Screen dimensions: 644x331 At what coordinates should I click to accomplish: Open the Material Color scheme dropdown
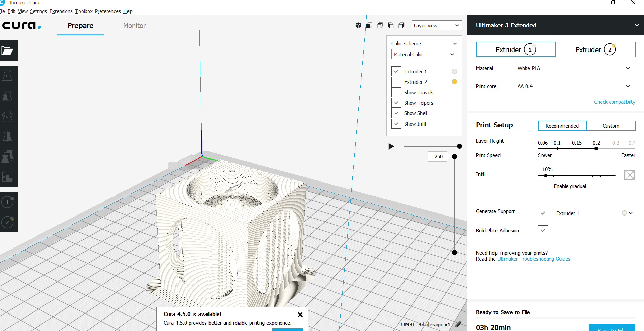424,54
